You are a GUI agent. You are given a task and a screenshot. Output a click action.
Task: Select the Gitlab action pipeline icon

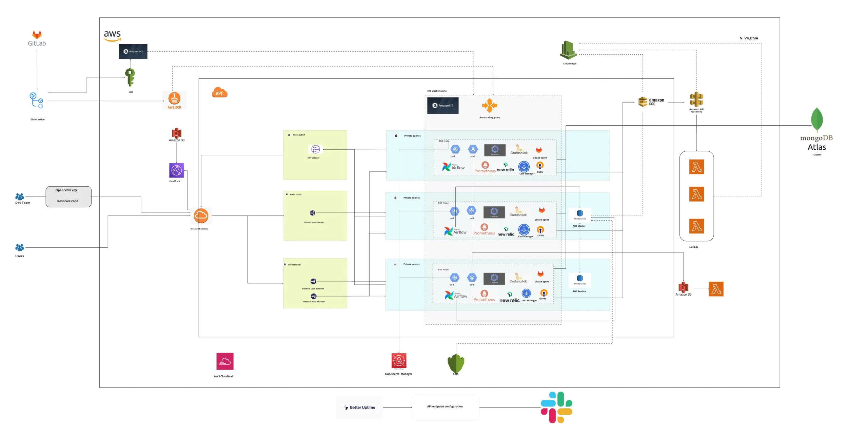[36, 100]
